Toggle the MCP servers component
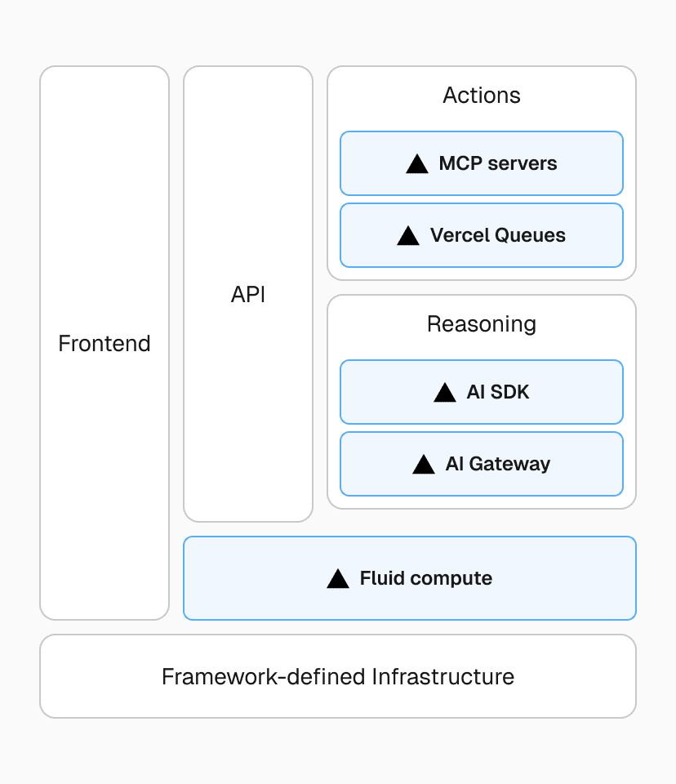Image resolution: width=676 pixels, height=784 pixels. click(481, 163)
